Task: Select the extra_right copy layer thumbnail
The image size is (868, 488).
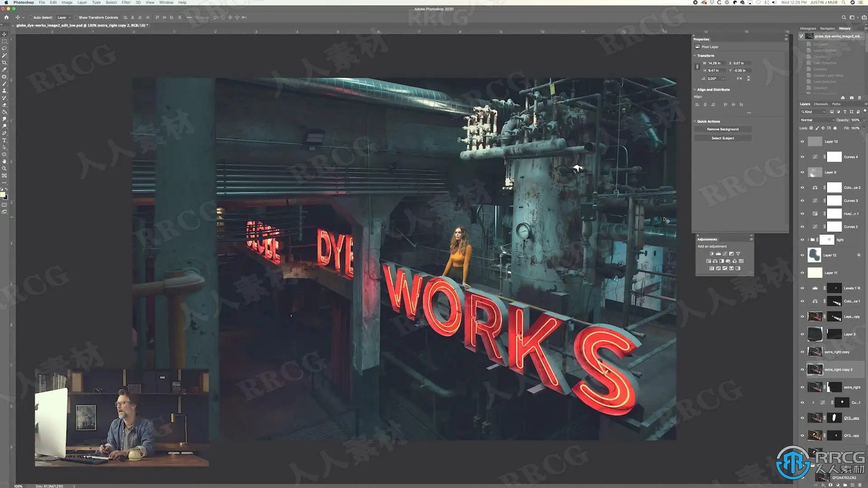Action: (815, 352)
